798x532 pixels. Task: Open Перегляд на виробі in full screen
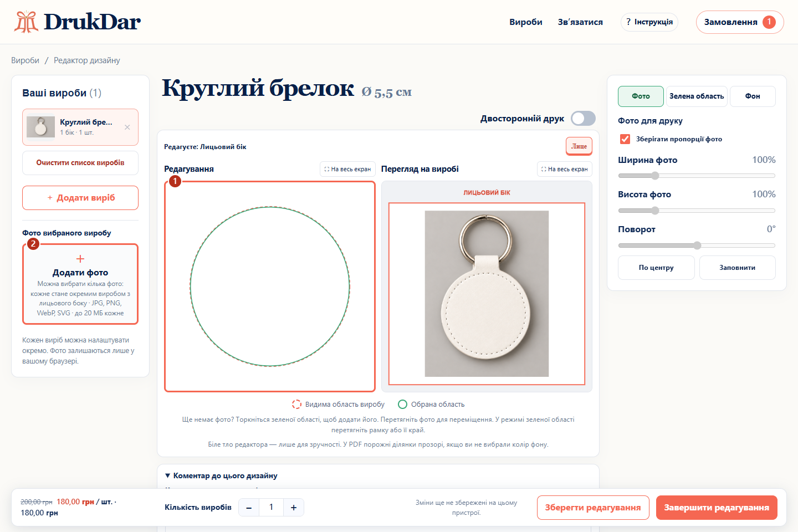pyautogui.click(x=565, y=169)
